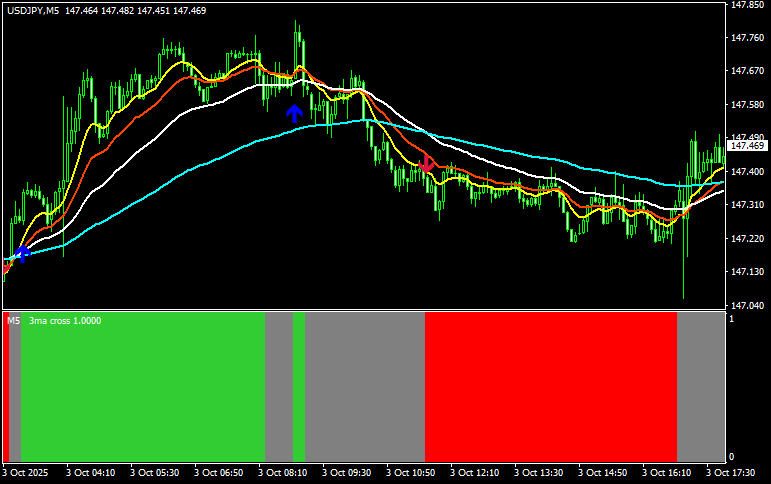Click the indicator scale value 1
The height and width of the screenshot is (484, 771).
(x=734, y=319)
